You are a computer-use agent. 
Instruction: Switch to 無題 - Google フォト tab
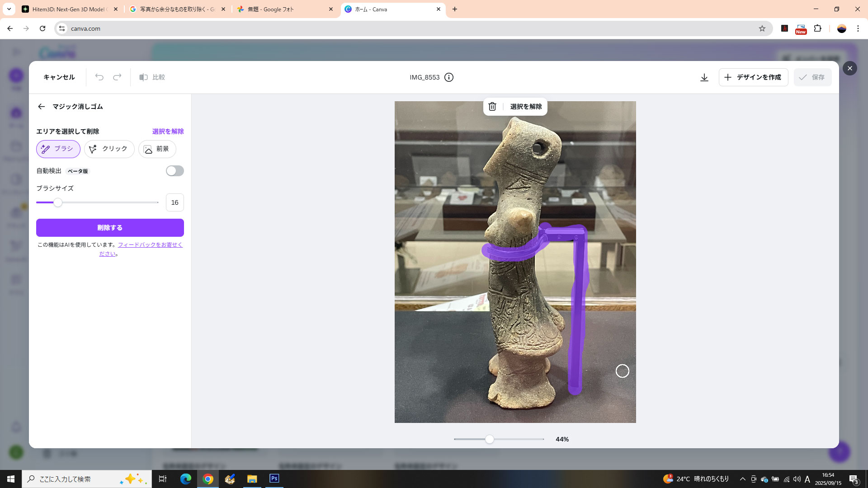285,9
